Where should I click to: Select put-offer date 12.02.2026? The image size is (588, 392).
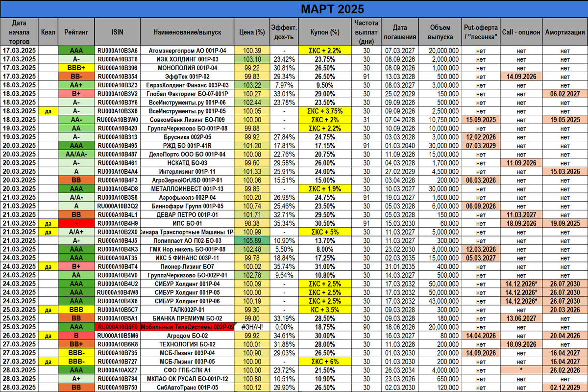pos(481,136)
